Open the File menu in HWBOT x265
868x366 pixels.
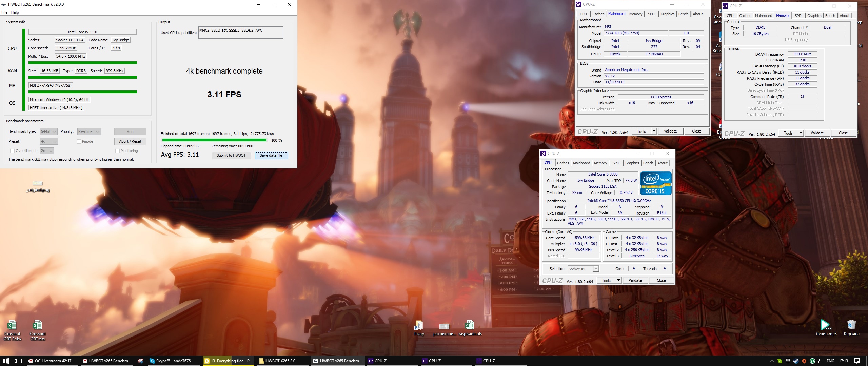[x=4, y=12]
